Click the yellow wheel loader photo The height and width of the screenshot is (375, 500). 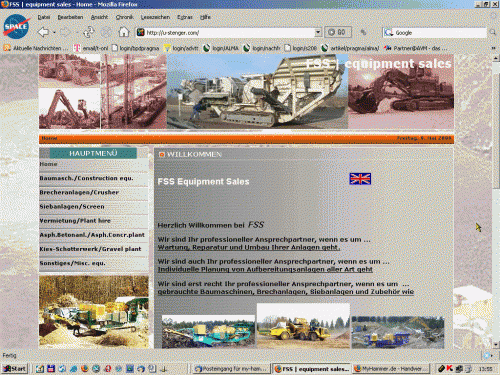point(303,326)
